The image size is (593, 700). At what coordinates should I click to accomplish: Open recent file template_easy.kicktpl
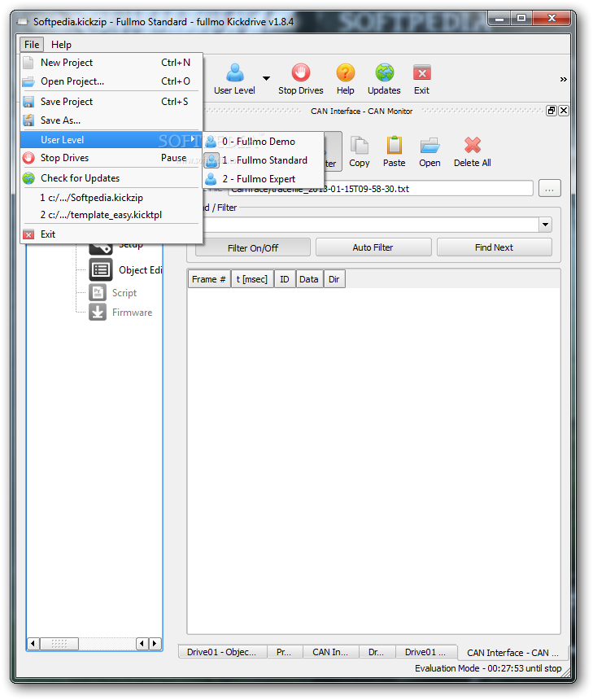(x=111, y=215)
